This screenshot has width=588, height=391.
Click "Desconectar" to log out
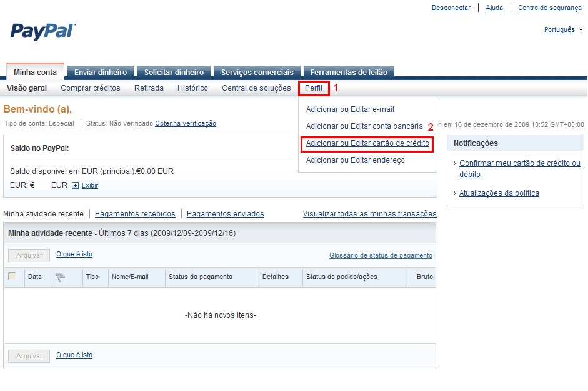pos(451,8)
